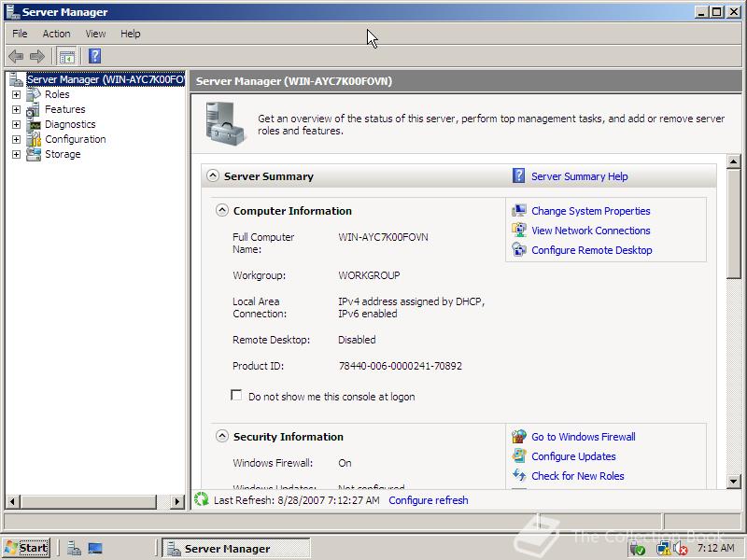Click the Configure Updates link
The width and height of the screenshot is (747, 560).
coord(573,456)
